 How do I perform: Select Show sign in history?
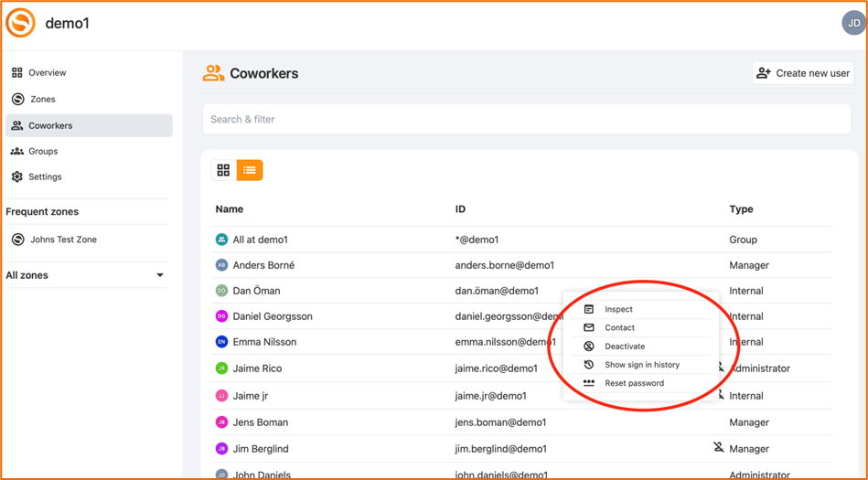(x=641, y=365)
